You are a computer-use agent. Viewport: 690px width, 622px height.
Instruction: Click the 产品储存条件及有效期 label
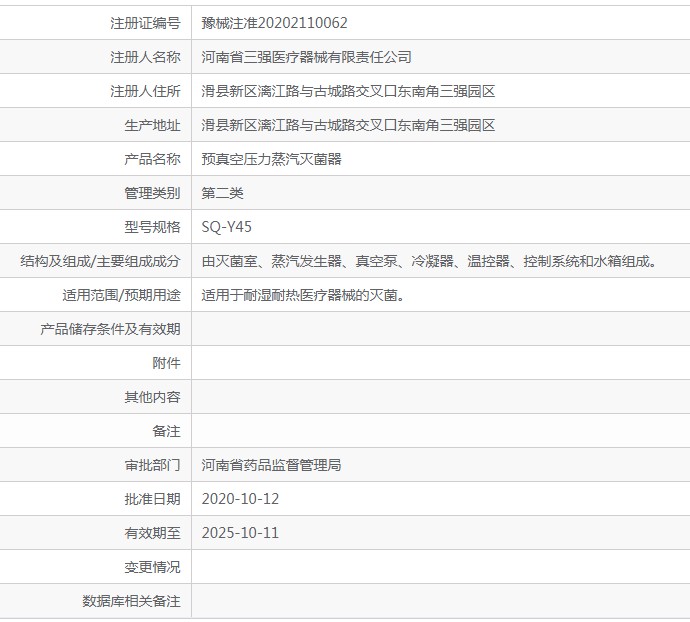[x=110, y=329]
